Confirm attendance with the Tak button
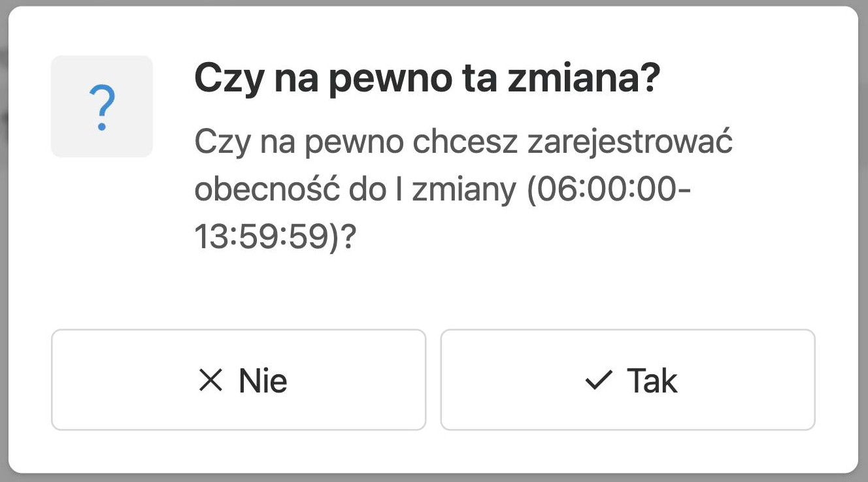Image resolution: width=868 pixels, height=482 pixels. point(627,380)
